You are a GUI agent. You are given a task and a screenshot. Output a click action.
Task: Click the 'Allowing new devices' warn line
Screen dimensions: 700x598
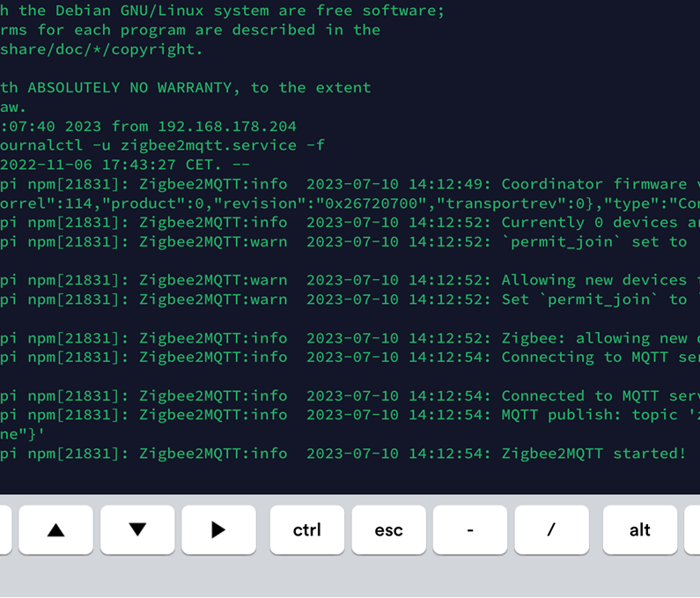click(x=350, y=280)
